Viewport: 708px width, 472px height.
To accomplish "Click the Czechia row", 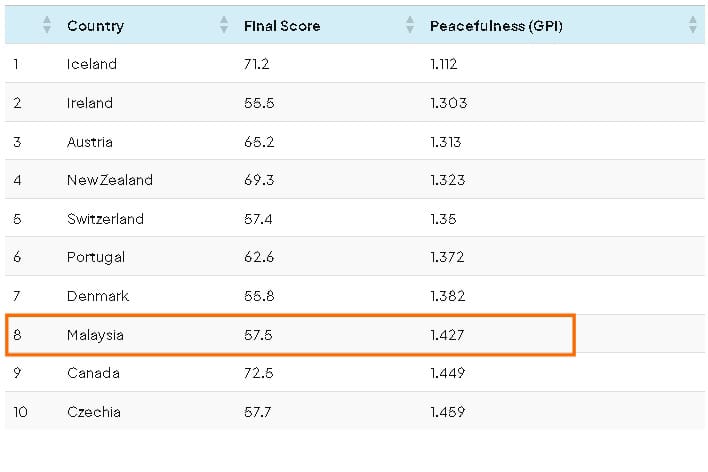I will click(93, 412).
